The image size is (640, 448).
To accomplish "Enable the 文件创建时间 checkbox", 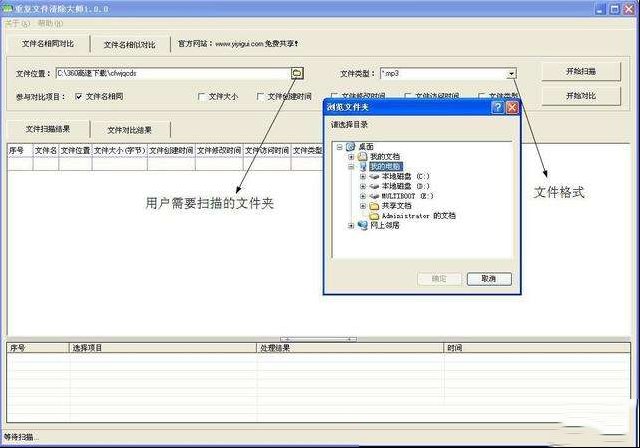I will coord(260,97).
